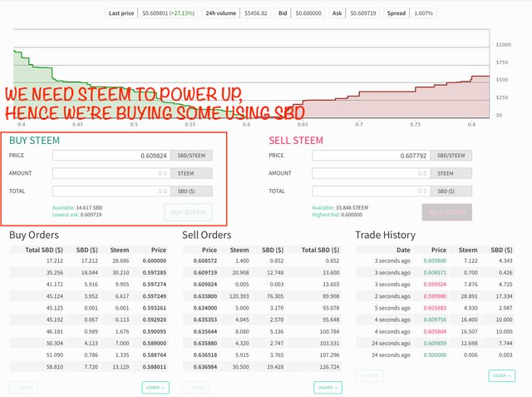Show lower buy orders with Lower button
The height and width of the screenshot is (397, 532).
point(155,388)
